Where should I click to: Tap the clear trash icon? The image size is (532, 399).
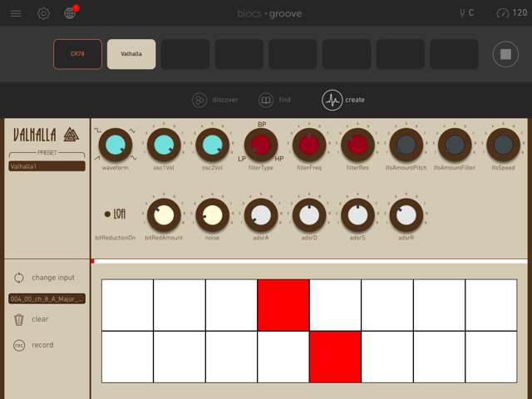click(19, 319)
